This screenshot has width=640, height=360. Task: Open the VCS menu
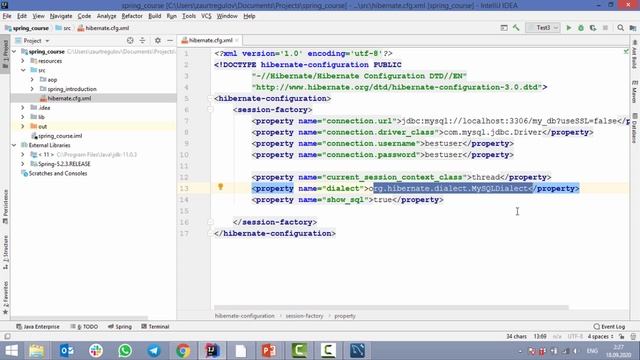pos(206,16)
